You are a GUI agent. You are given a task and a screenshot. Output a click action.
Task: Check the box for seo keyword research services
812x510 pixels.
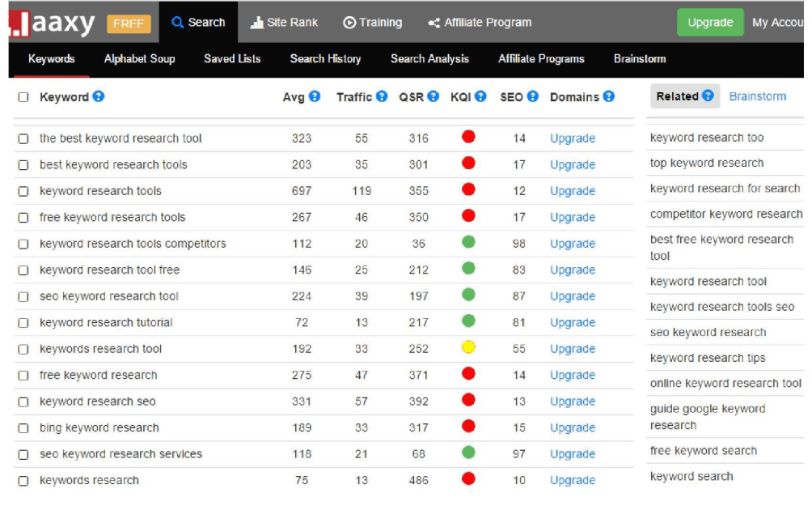coord(23,455)
